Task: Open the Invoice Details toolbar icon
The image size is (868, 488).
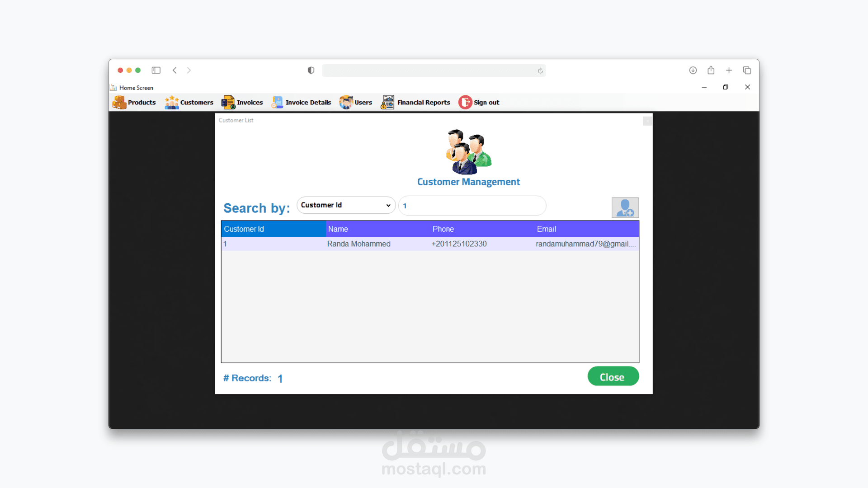Action: [277, 103]
